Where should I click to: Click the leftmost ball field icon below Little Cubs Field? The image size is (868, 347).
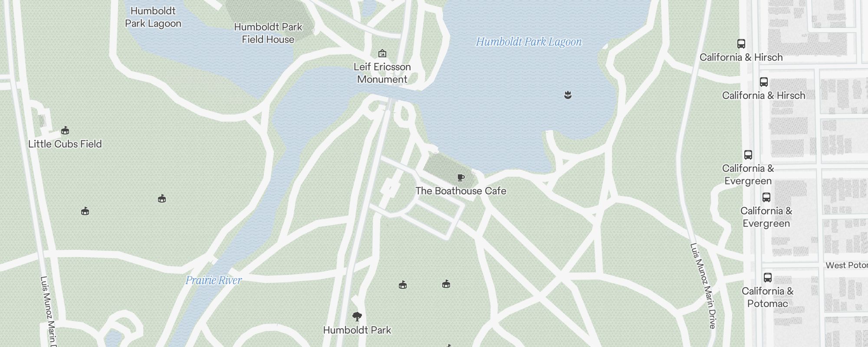coord(85,211)
